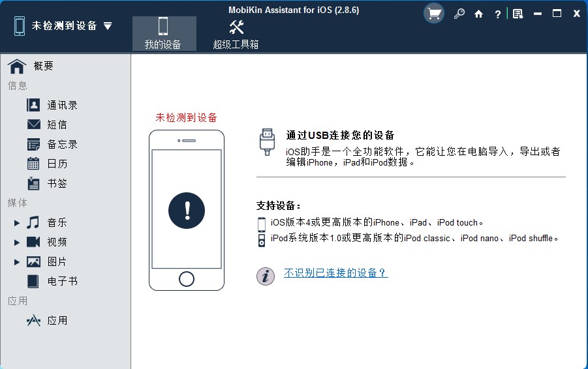Click the red 未检测到设备 status text

[x=187, y=117]
